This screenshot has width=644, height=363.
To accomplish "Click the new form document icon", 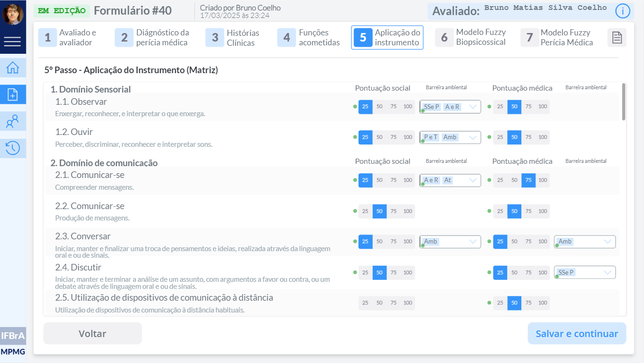I will click(13, 94).
